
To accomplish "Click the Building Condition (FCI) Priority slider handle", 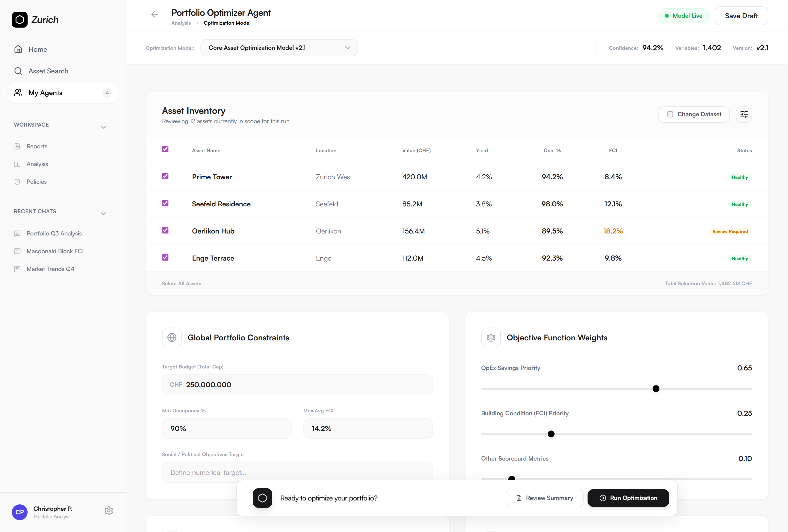I will [551, 434].
